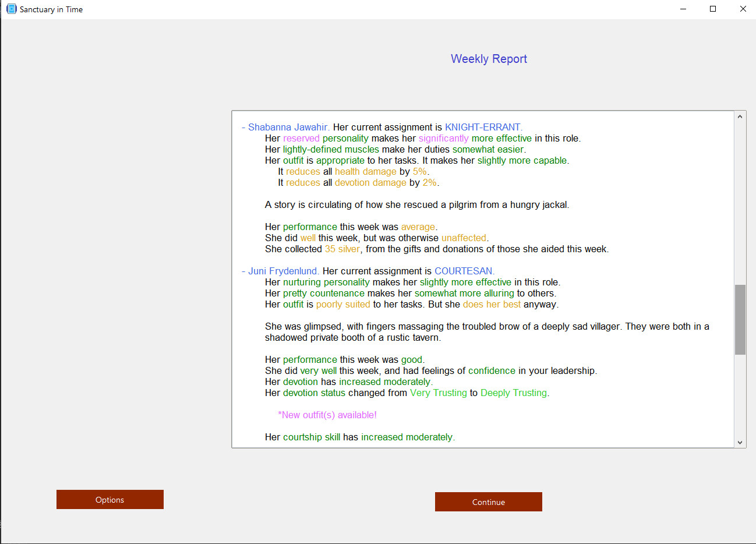The height and width of the screenshot is (544, 756).
Task: Click the Very Trusting status text
Action: pos(438,393)
